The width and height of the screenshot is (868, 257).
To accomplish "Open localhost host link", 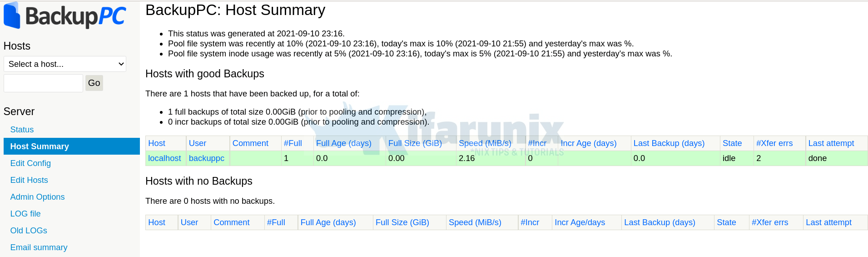I will [x=164, y=158].
